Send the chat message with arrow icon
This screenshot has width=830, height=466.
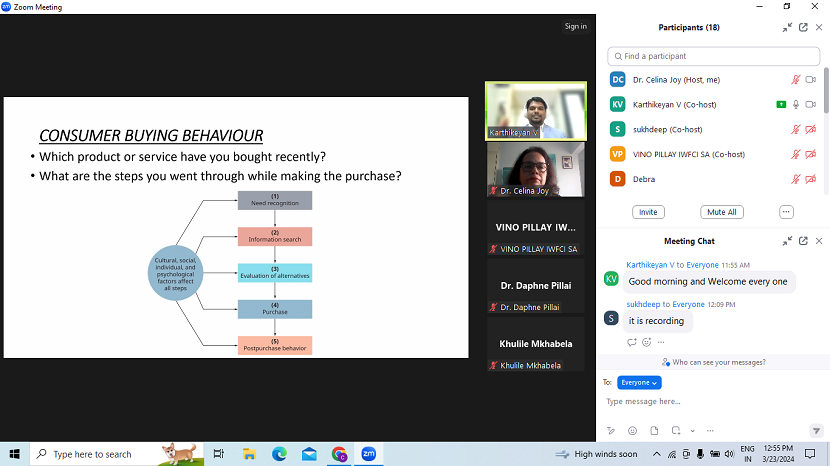pos(815,431)
